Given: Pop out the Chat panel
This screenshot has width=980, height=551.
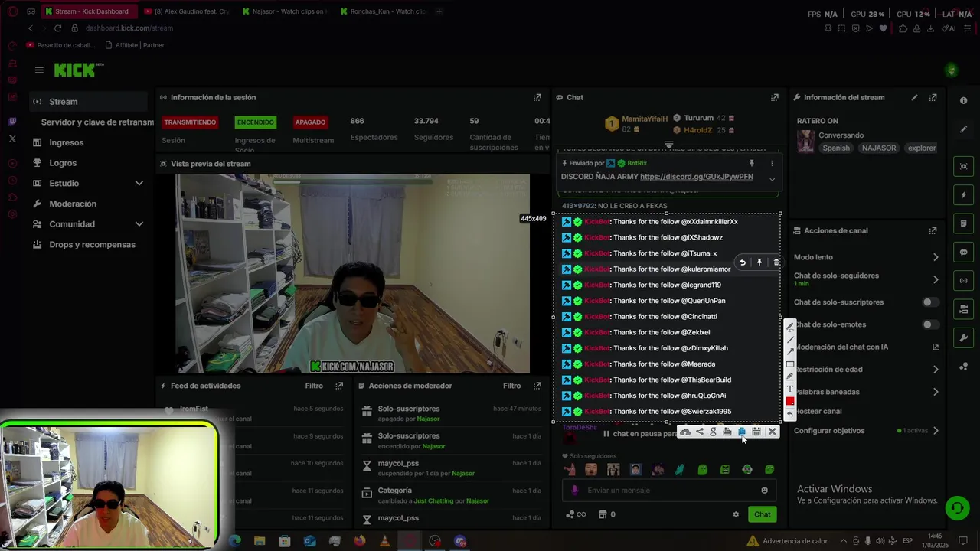Looking at the screenshot, I should (774, 97).
